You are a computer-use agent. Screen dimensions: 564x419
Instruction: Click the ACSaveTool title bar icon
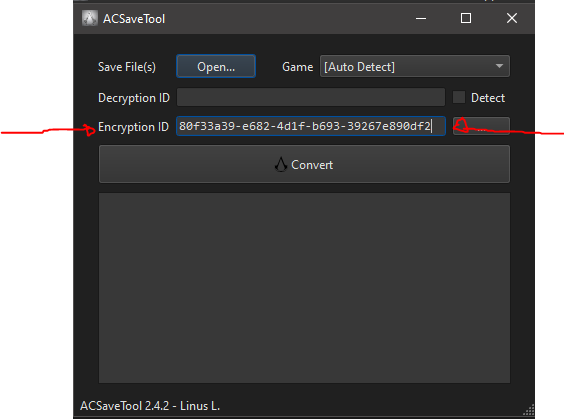(90, 18)
